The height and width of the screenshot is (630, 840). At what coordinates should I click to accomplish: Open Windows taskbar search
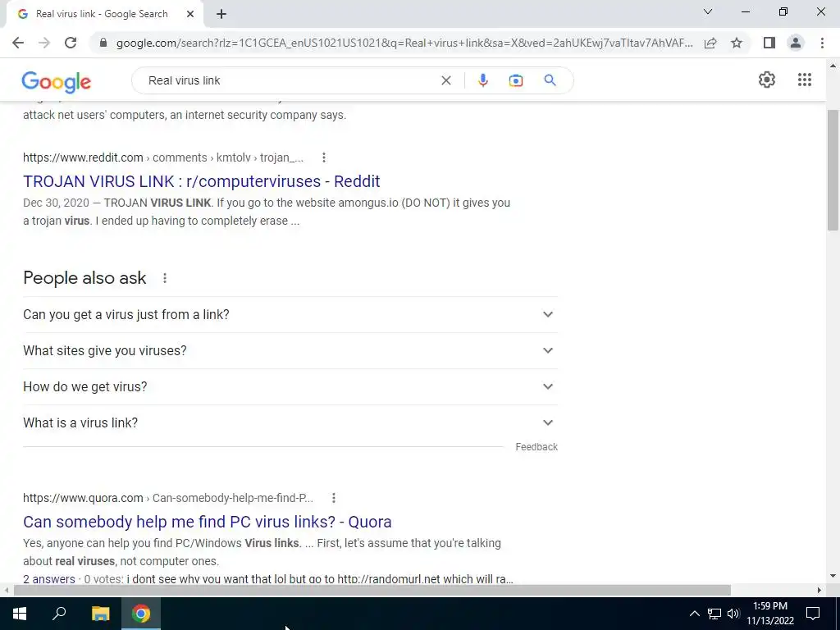(x=59, y=614)
